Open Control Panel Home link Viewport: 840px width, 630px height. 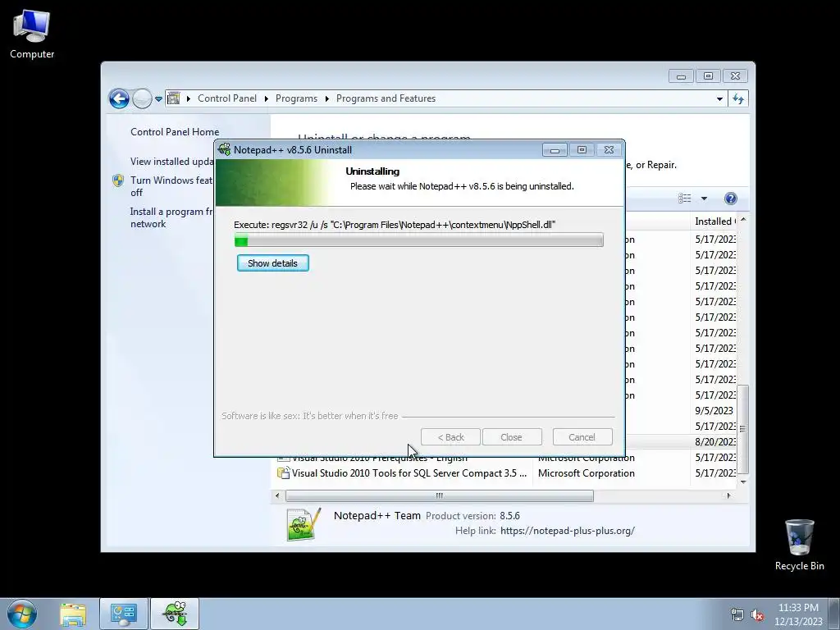175,132
